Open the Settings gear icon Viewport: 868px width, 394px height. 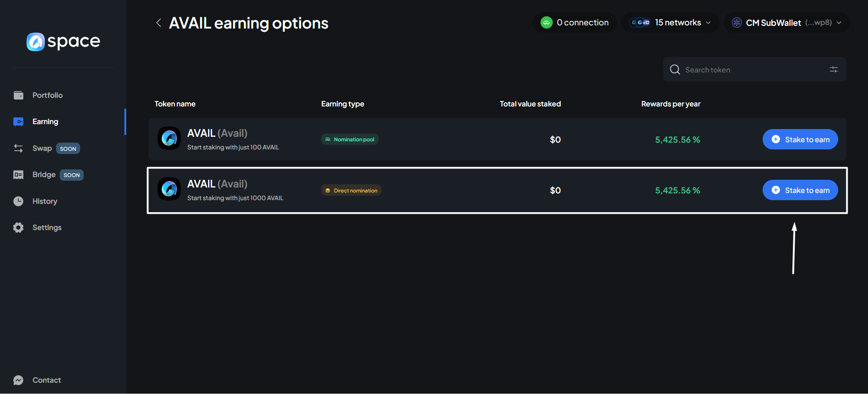(x=19, y=227)
